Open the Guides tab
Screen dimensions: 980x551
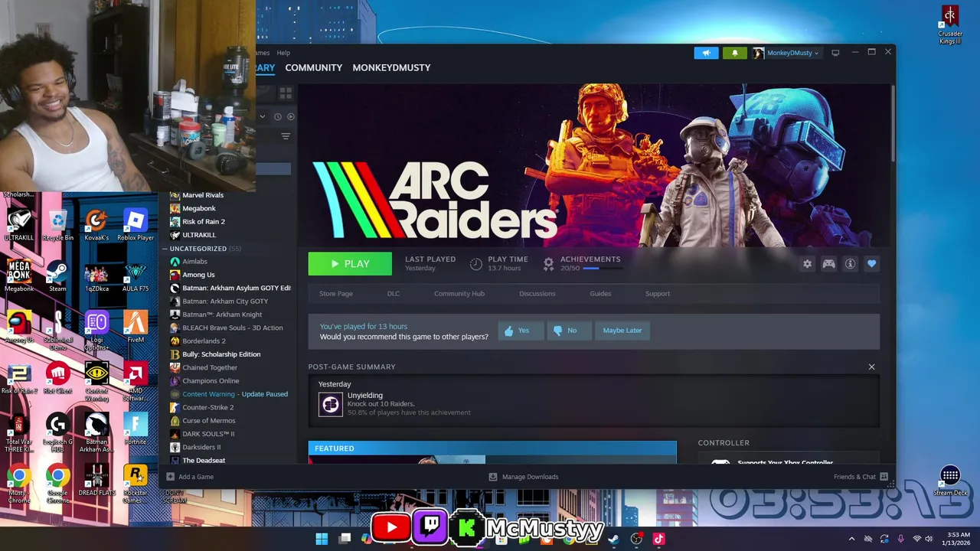tap(600, 294)
